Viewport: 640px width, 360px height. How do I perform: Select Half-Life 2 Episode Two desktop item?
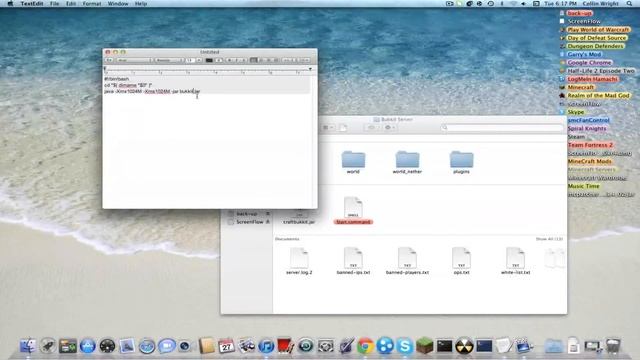point(601,71)
